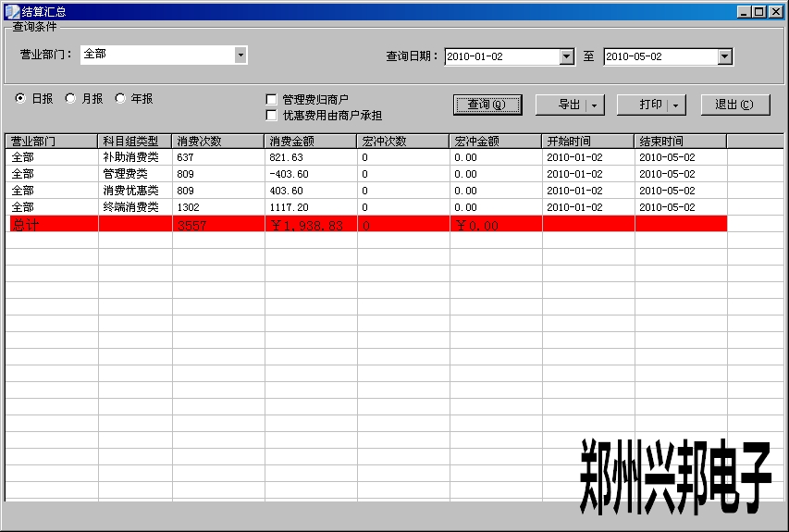Select the 年报 radio button

(x=120, y=98)
